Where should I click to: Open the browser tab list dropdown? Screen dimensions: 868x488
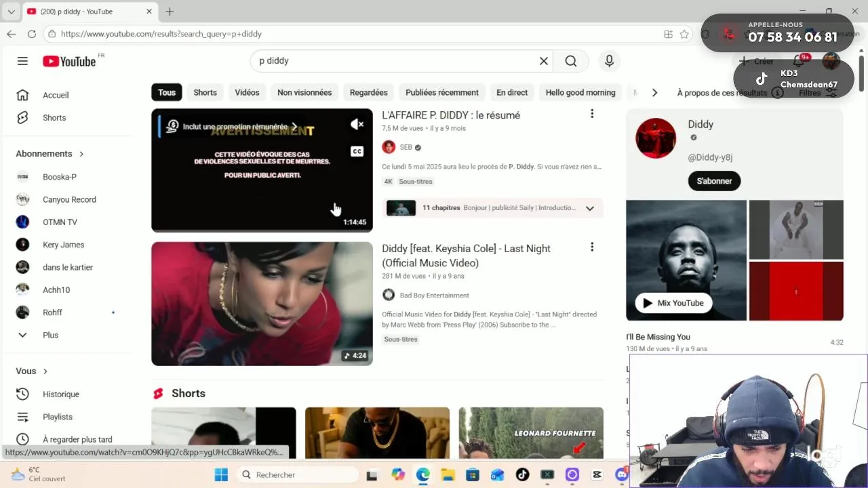[11, 12]
